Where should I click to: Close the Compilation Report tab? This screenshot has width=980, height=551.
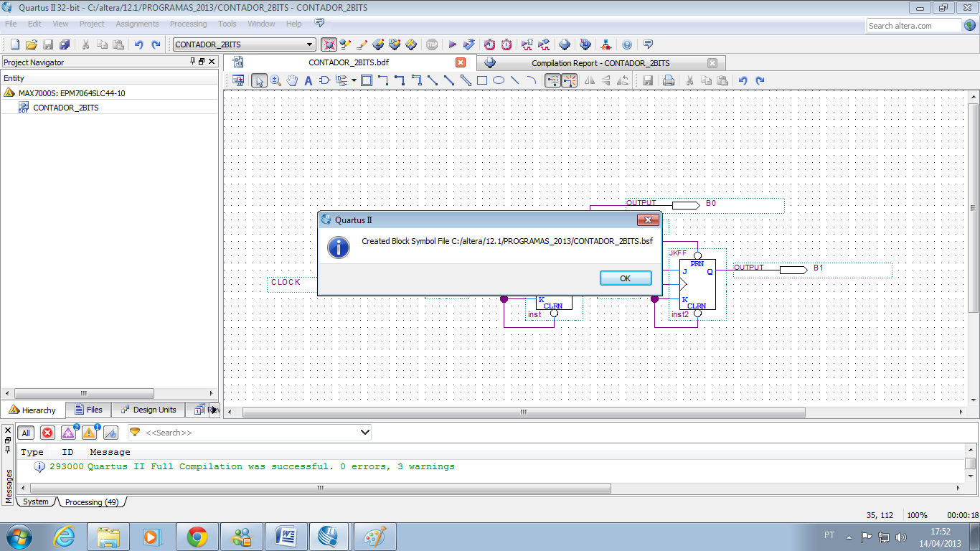pos(712,62)
